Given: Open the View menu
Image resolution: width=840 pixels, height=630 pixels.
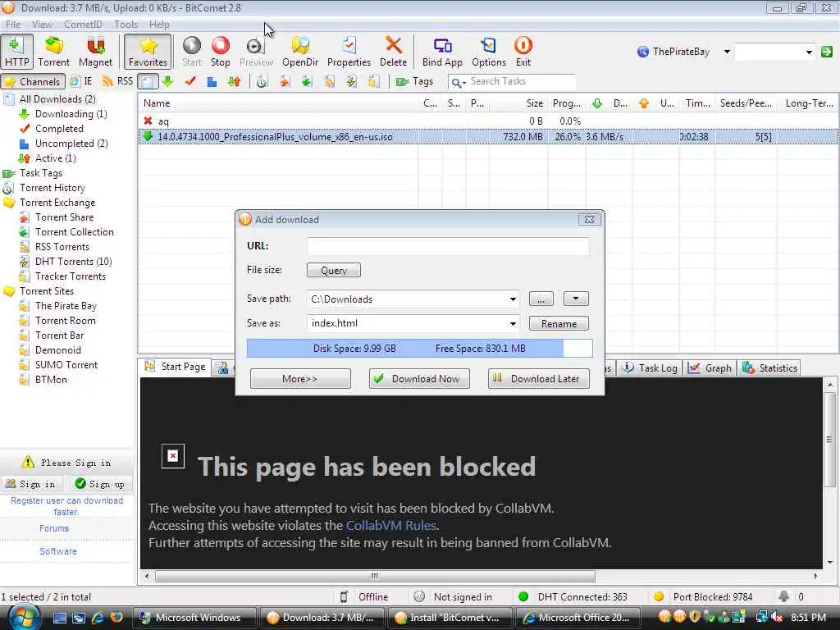Looking at the screenshot, I should coord(42,25).
